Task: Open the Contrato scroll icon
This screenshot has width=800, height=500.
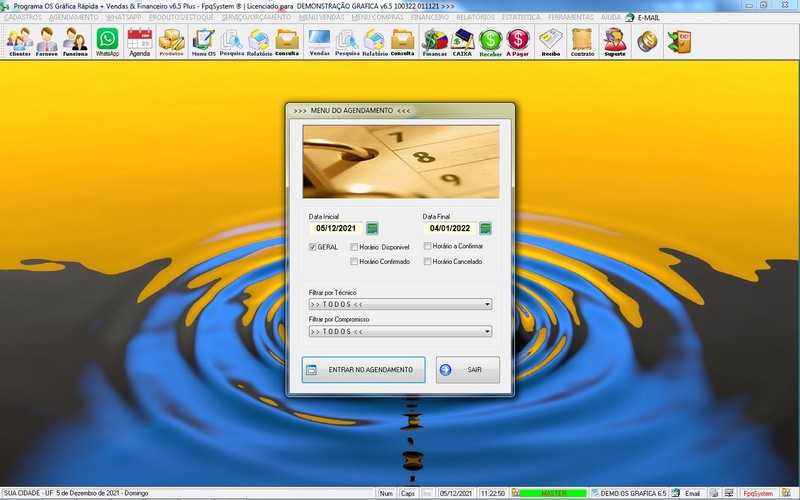Action: [582, 42]
